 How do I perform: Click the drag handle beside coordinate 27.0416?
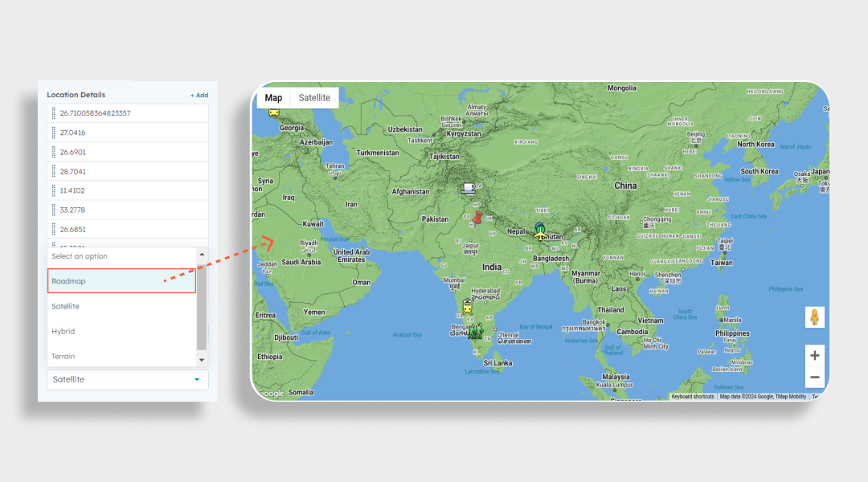[x=55, y=133]
